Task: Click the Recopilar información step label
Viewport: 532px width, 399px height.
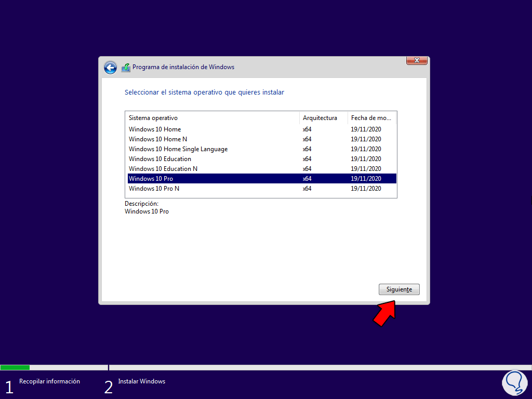Action: pyautogui.click(x=49, y=381)
